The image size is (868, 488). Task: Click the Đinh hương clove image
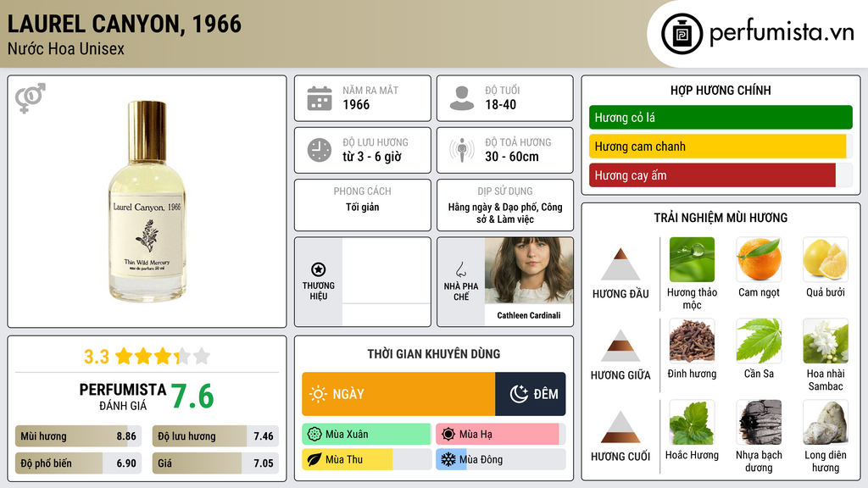pos(692,341)
